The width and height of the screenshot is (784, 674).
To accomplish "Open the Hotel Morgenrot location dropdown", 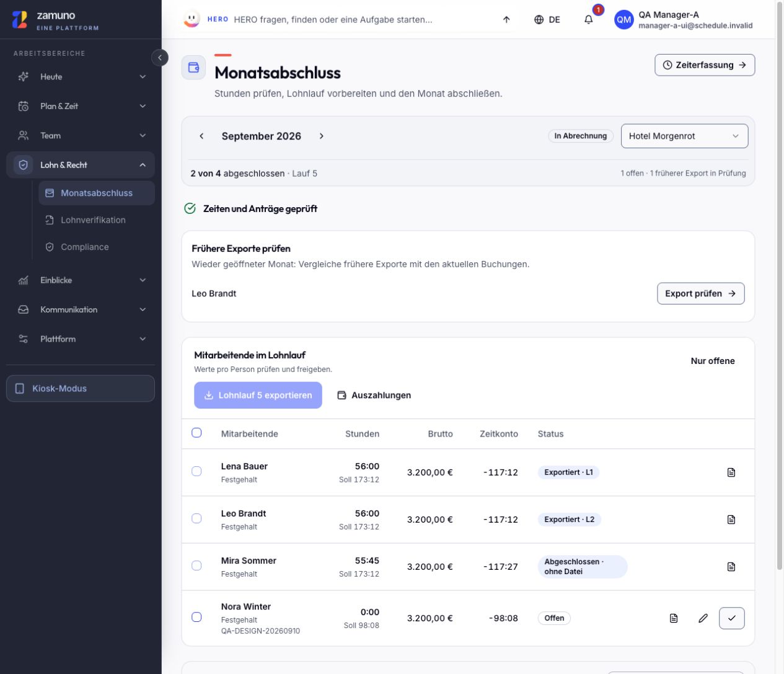I will [684, 136].
